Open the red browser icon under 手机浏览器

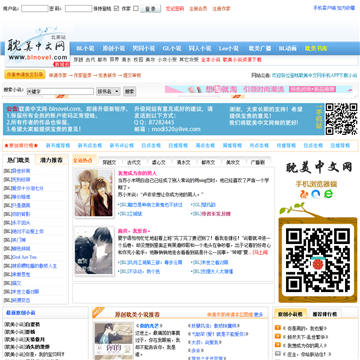[x=303, y=194]
